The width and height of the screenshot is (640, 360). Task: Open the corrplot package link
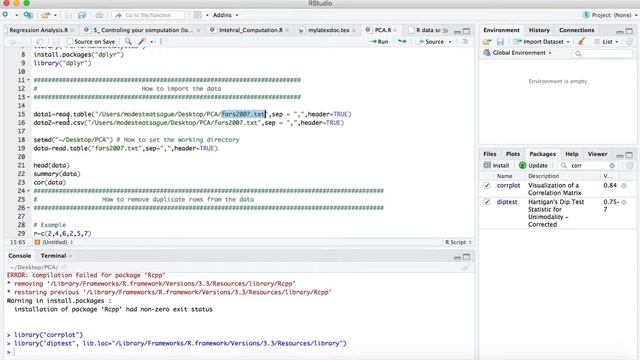508,185
